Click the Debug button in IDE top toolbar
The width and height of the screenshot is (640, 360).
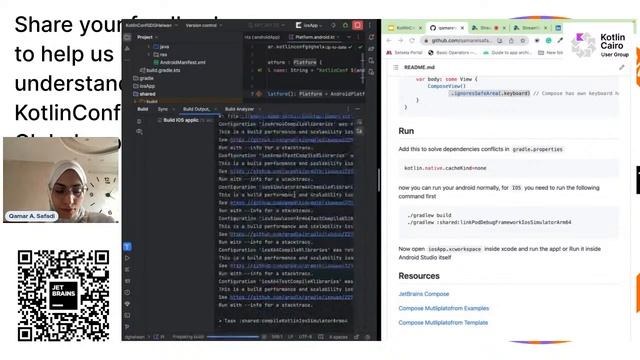[x=345, y=25]
